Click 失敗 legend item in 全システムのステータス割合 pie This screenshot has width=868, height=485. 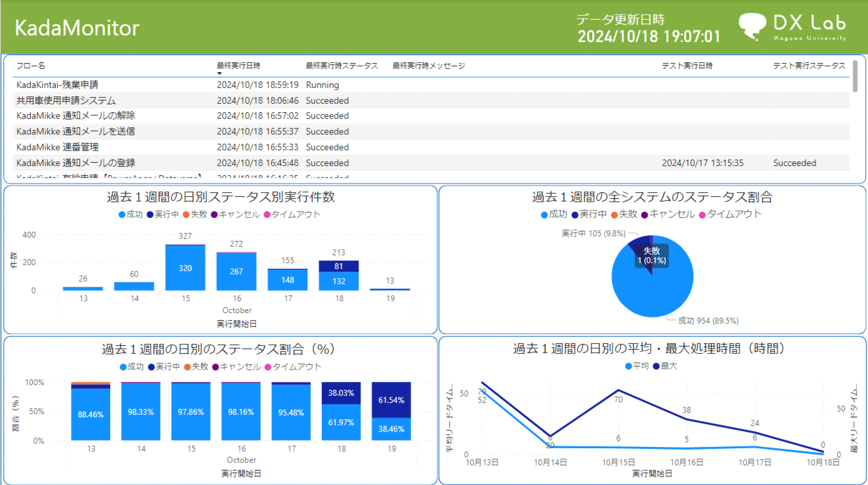click(624, 214)
